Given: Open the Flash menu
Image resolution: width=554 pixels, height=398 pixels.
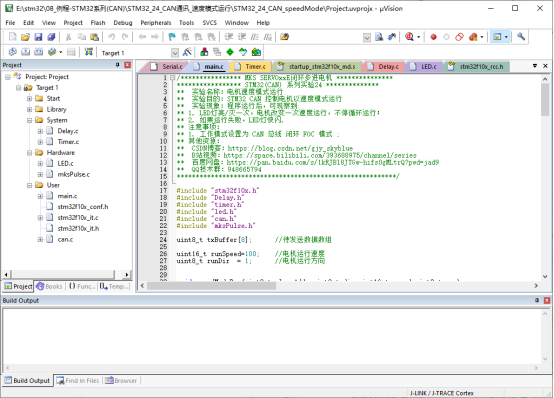Looking at the screenshot, I should click(x=98, y=23).
